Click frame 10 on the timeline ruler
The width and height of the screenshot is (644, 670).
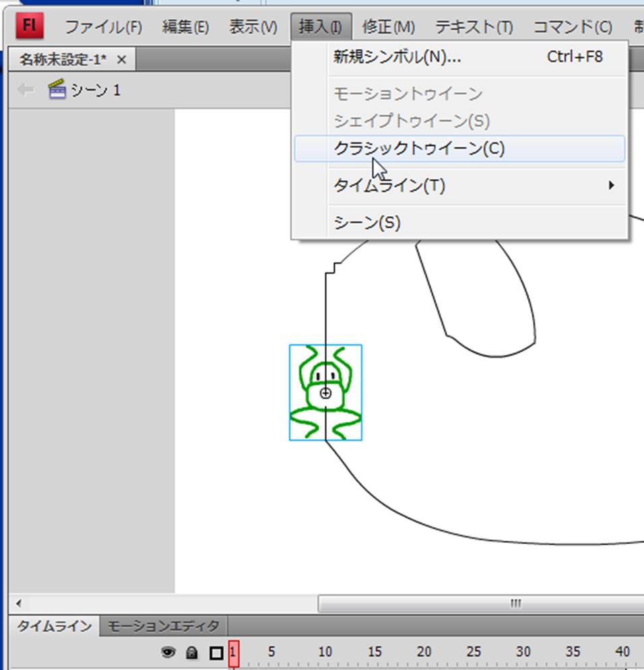tap(325, 652)
